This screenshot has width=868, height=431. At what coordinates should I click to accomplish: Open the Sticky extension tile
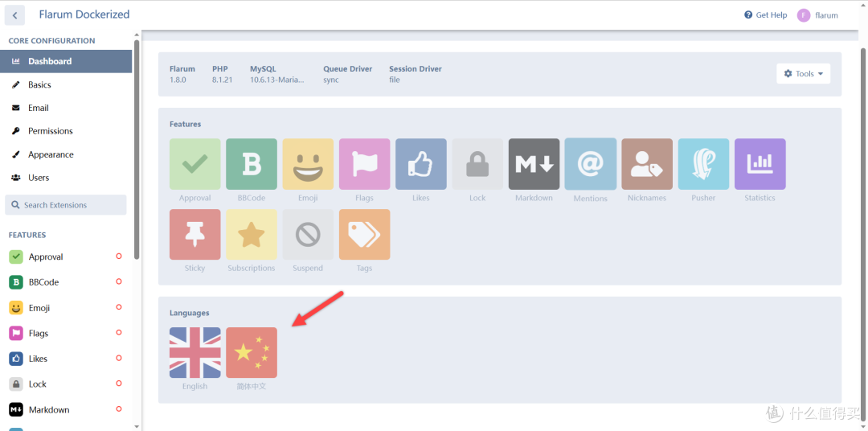pyautogui.click(x=194, y=234)
